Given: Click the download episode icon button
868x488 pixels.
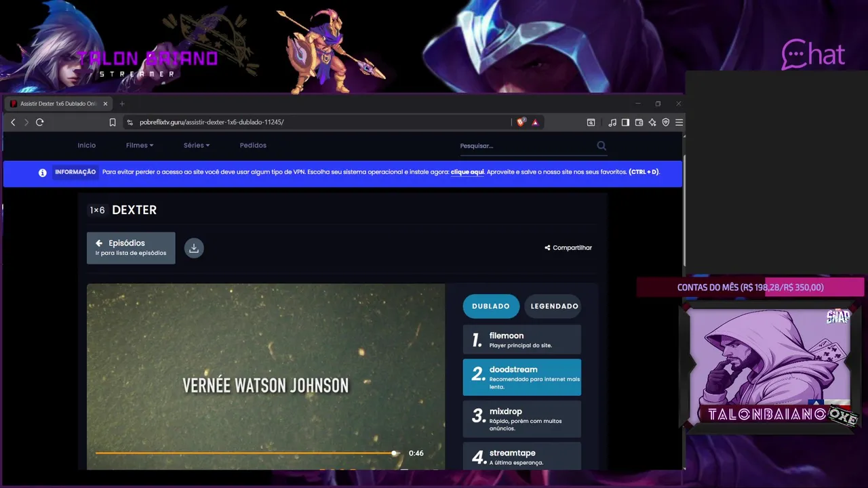Looking at the screenshot, I should pos(194,248).
